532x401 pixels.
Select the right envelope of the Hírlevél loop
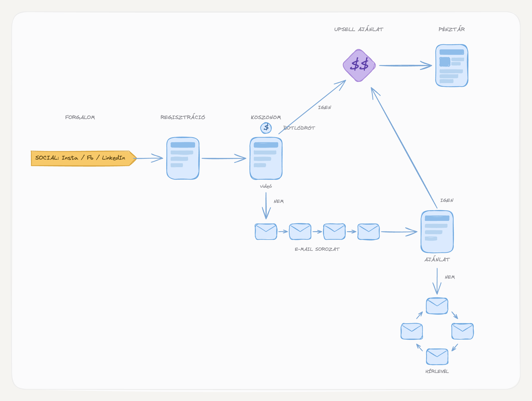pyautogui.click(x=463, y=331)
